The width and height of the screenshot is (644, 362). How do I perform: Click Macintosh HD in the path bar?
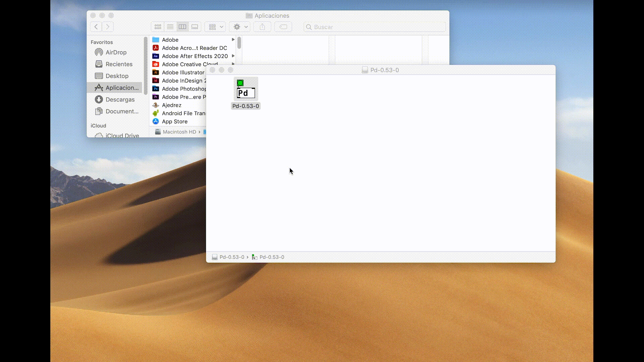click(x=175, y=132)
